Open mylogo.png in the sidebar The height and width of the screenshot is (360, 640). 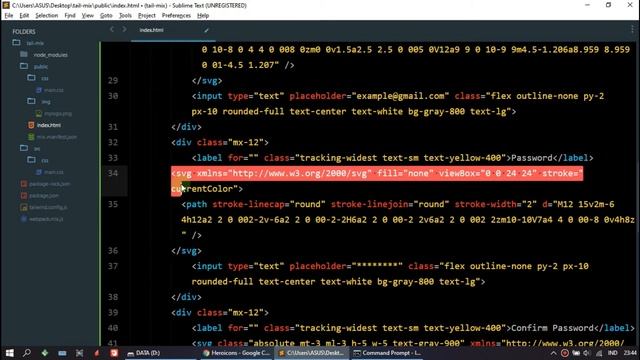click(58, 114)
